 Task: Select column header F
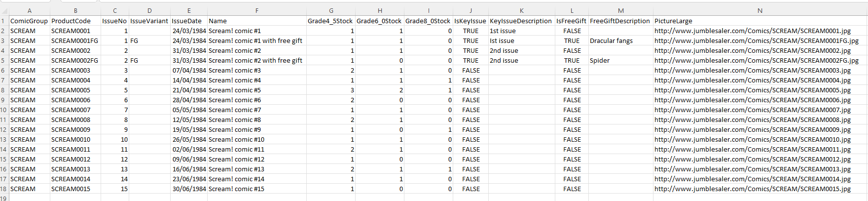tap(257, 10)
